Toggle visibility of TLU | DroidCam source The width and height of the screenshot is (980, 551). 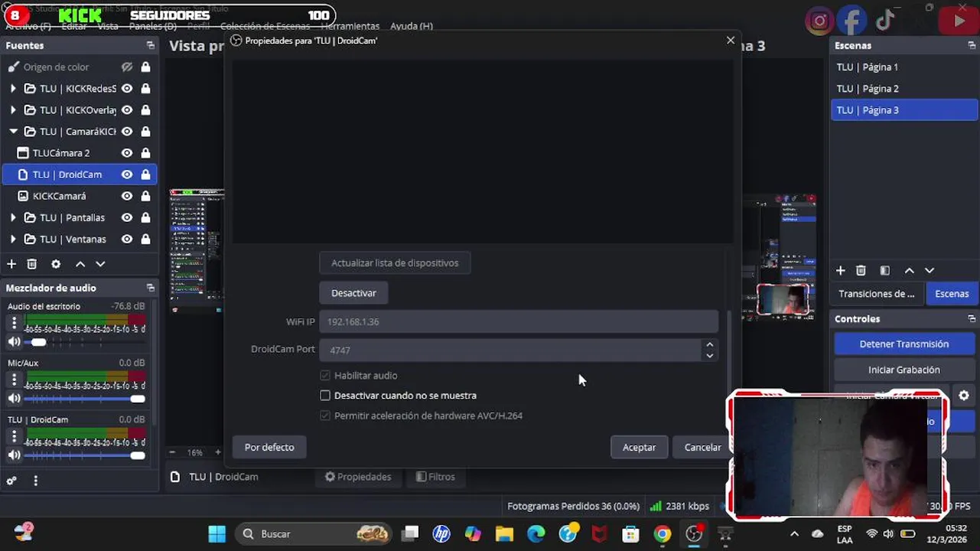pos(127,174)
